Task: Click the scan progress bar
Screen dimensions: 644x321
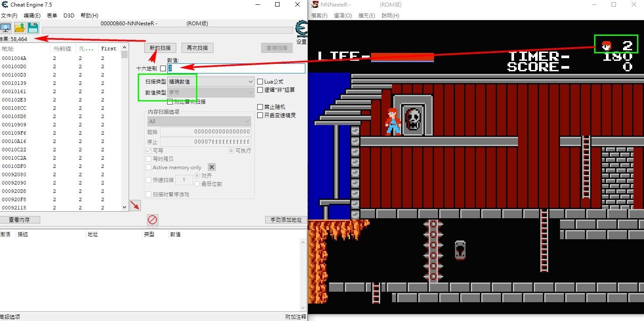Action: (167, 30)
